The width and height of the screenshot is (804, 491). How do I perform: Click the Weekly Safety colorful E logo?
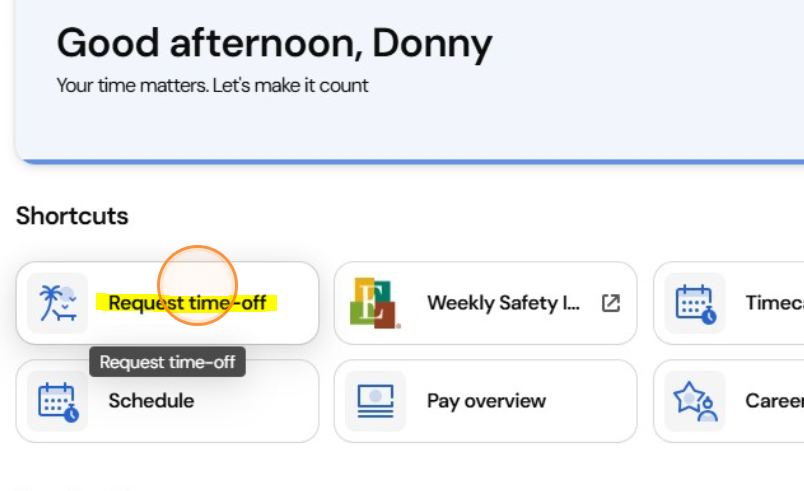(375, 303)
